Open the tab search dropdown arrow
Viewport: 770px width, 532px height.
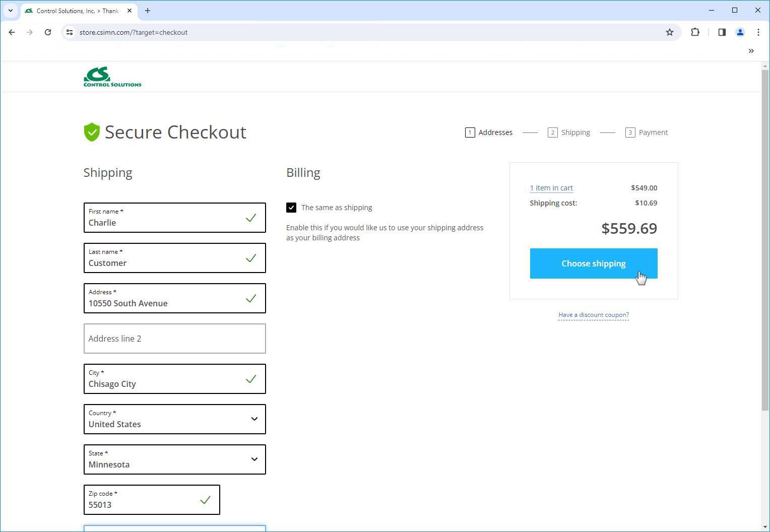(10, 11)
